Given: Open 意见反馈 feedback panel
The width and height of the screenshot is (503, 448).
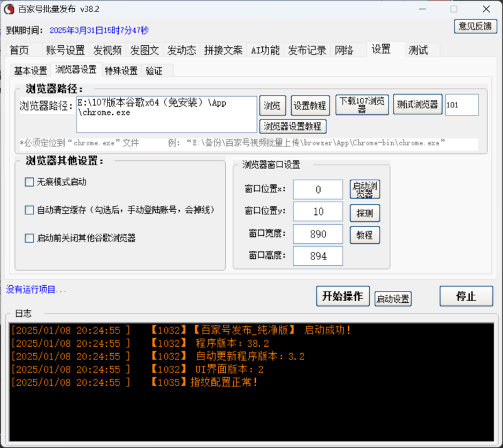Looking at the screenshot, I should pos(475,26).
